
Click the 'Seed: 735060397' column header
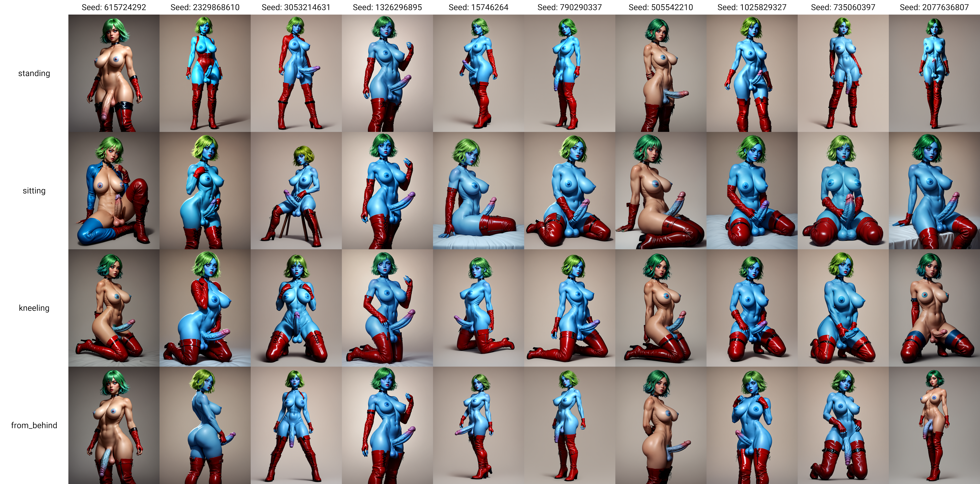coord(843,7)
